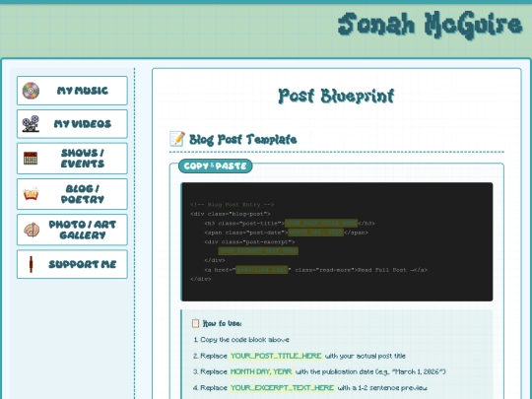Click highlighted MONTH DAY, YEAR in step 3
The width and height of the screenshot is (532, 399).
pos(261,371)
